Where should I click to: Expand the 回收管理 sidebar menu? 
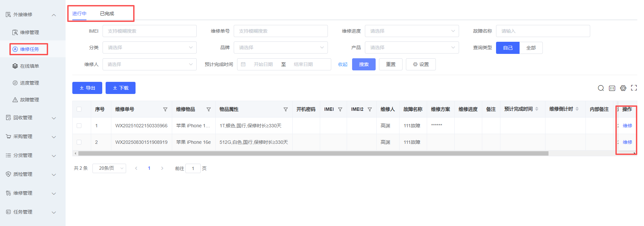tap(31, 118)
